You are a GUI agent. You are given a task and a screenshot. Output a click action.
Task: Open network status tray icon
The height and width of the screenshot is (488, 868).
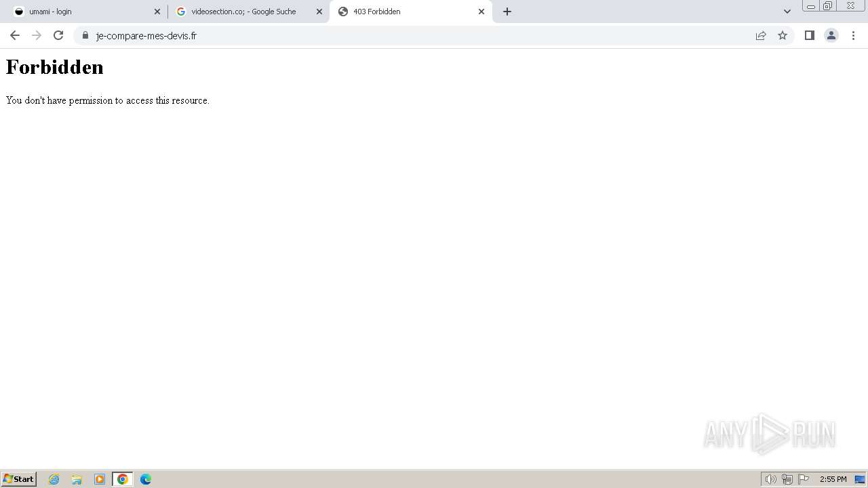(x=787, y=479)
